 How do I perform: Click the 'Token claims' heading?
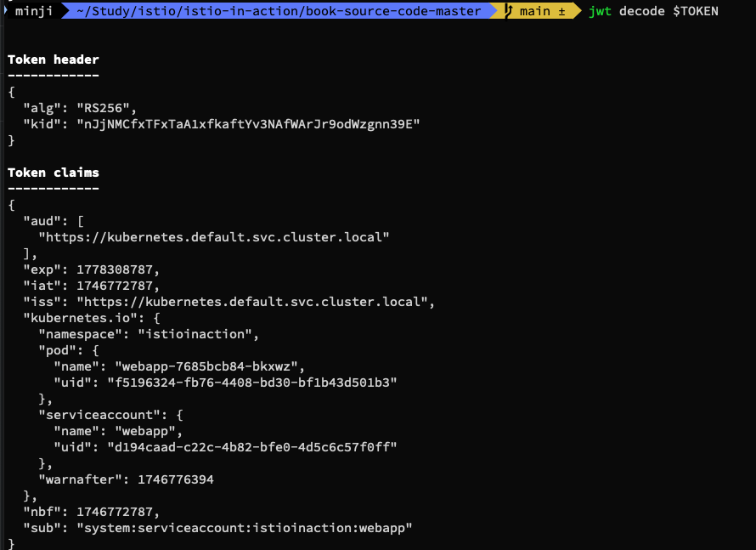click(x=53, y=173)
